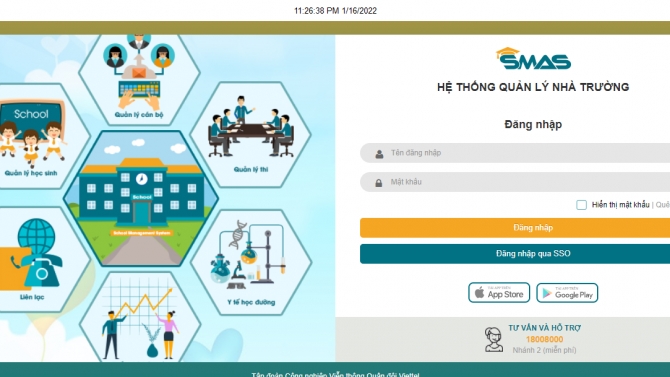
Task: Toggle the Hiển thị mật khẩu checkbox
Action: [581, 205]
